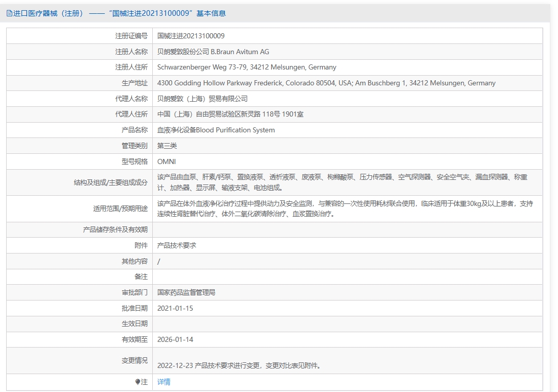Viewport: 558px width, 392px height.
Task: Click the 适用范围/预期用途 label
Action: coord(120,209)
